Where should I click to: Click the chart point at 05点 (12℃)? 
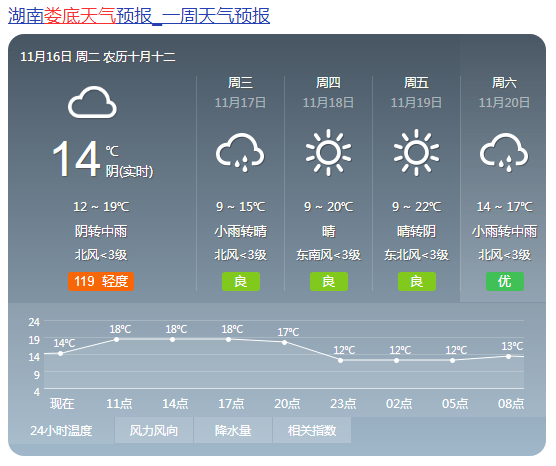click(452, 360)
